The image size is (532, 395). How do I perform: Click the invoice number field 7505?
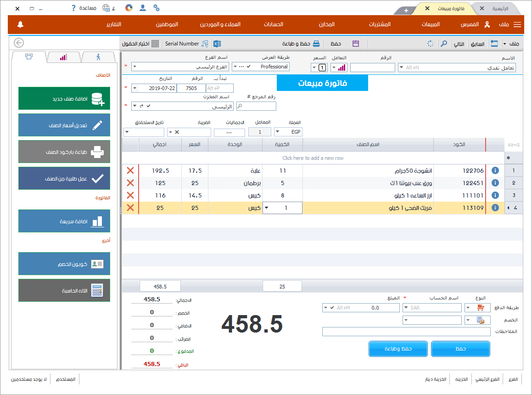pyautogui.click(x=191, y=88)
